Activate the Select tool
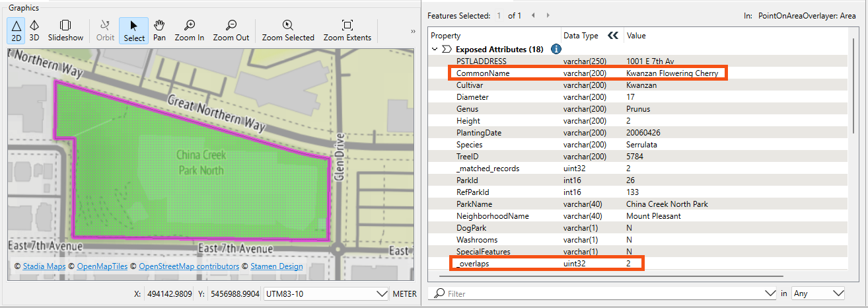The width and height of the screenshot is (868, 308). tap(134, 30)
